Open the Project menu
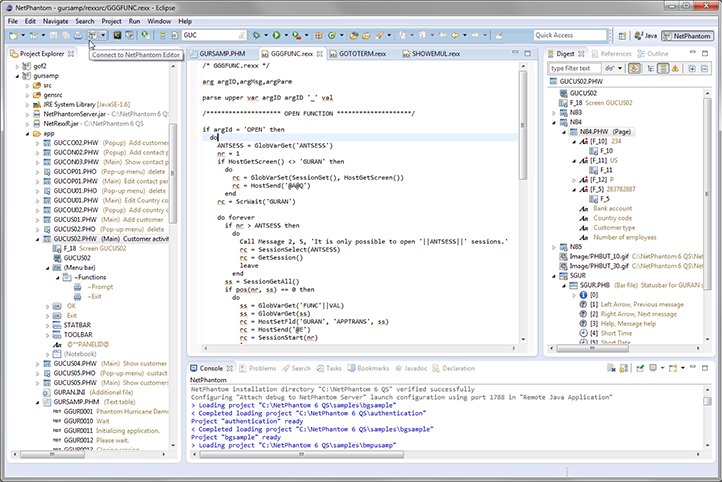The width and height of the screenshot is (722, 482). point(111,21)
